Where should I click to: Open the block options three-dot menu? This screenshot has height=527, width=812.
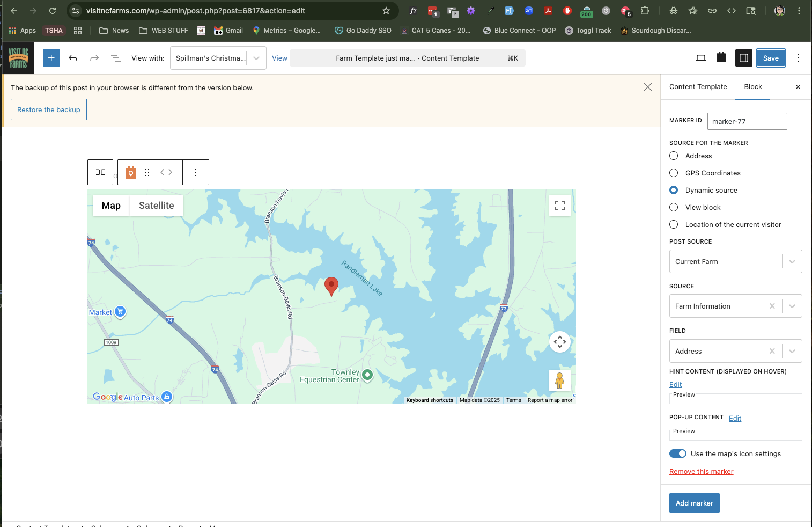pos(196,172)
